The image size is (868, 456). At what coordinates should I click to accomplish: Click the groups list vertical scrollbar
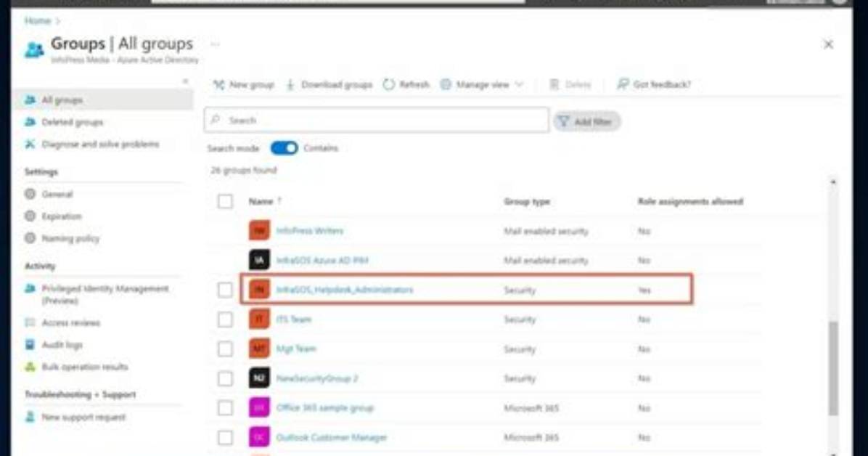833,368
